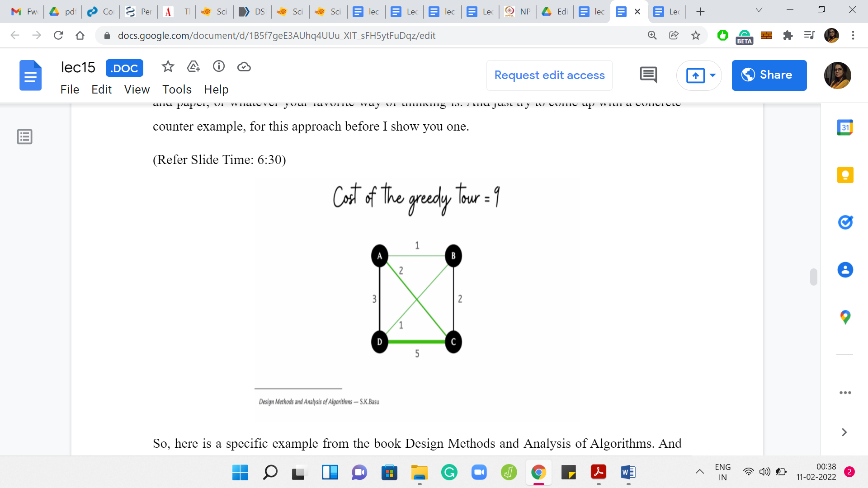Open the tab search dropdown

pos(759,10)
